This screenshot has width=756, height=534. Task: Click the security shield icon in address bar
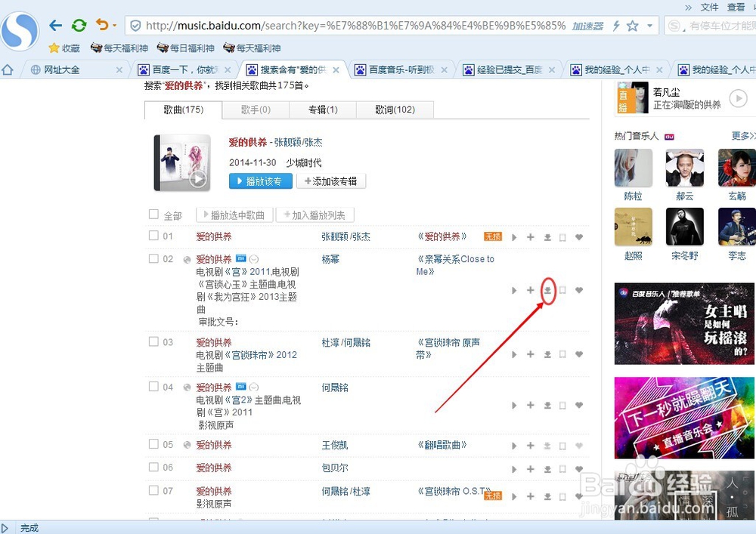[135, 26]
